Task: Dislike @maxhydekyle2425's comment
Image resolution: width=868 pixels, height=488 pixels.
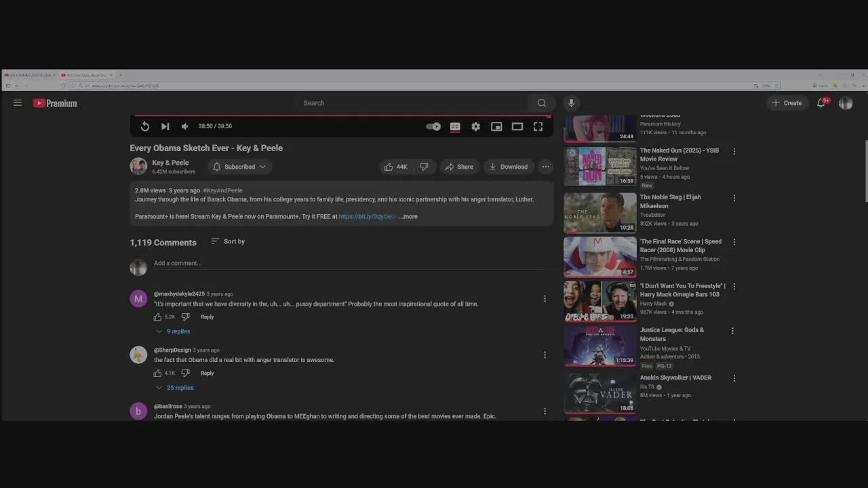Action: 185,317
